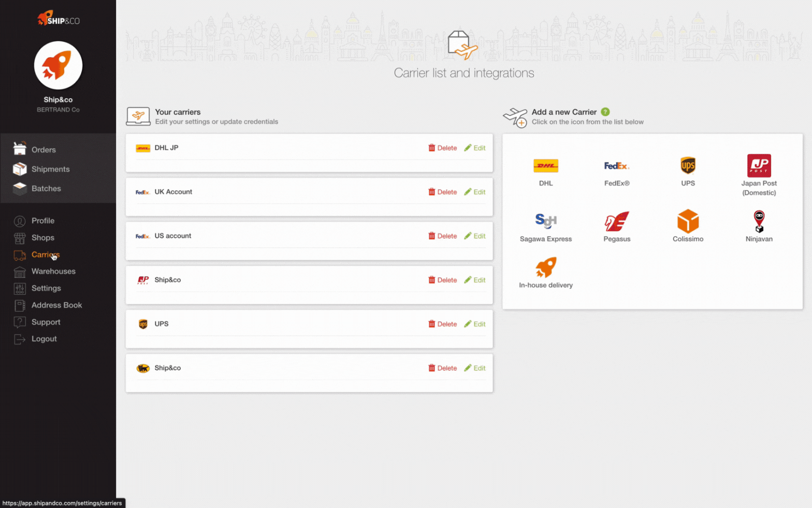Click the rocket profile avatar
The height and width of the screenshot is (508, 812).
point(58,65)
